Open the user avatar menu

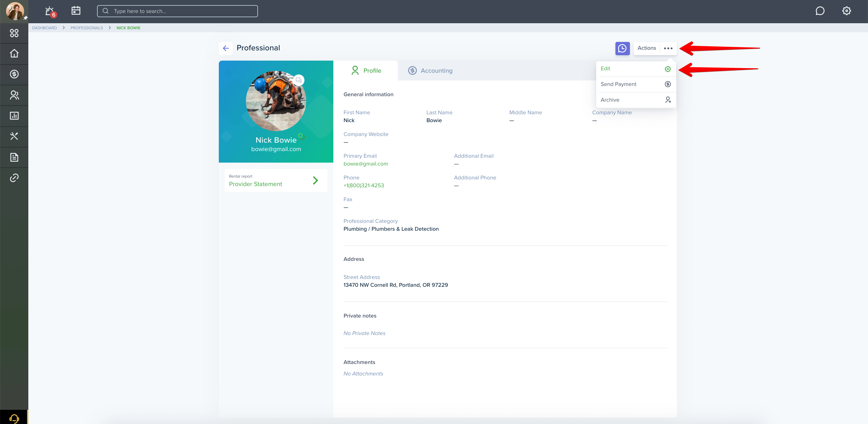[15, 11]
